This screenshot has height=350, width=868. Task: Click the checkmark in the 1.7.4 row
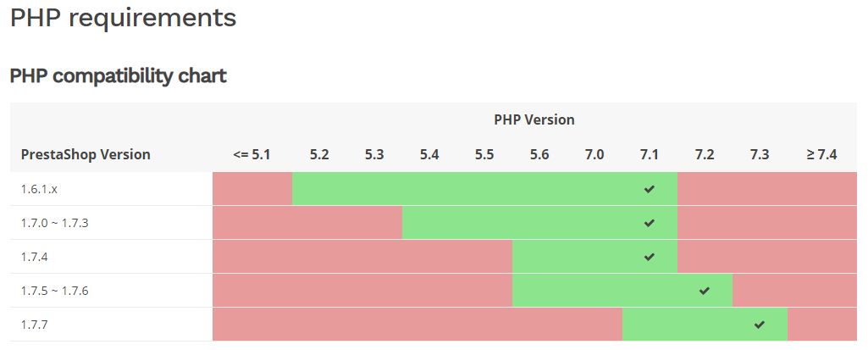[650, 257]
